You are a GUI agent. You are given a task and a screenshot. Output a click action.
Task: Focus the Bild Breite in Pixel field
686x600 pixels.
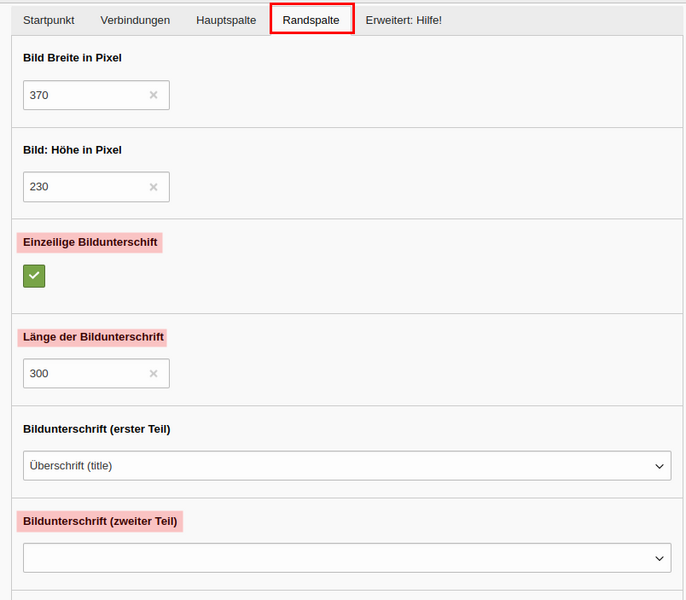[96, 95]
